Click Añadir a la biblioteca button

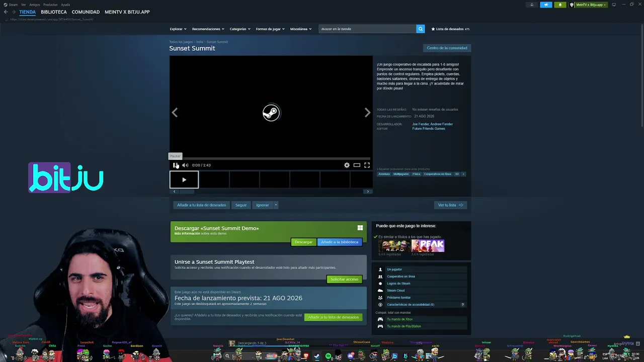pyautogui.click(x=340, y=242)
